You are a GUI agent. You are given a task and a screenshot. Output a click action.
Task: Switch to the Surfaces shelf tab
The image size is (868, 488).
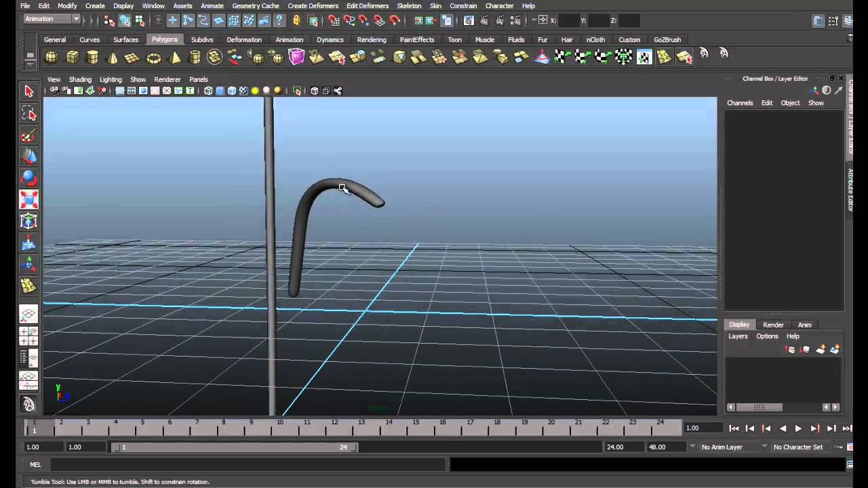click(x=125, y=39)
